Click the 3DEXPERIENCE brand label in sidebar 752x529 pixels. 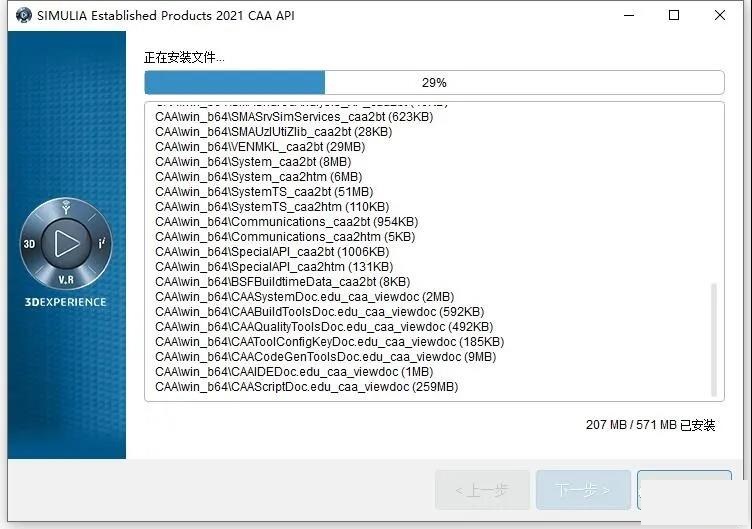66,302
